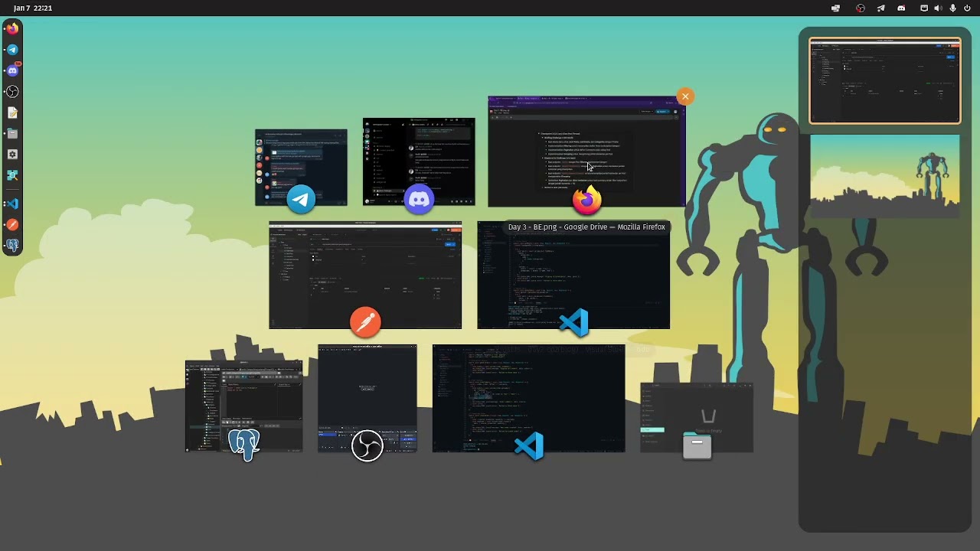The height and width of the screenshot is (551, 980).
Task: Activate the Telegram window thumbnail
Action: point(301,168)
